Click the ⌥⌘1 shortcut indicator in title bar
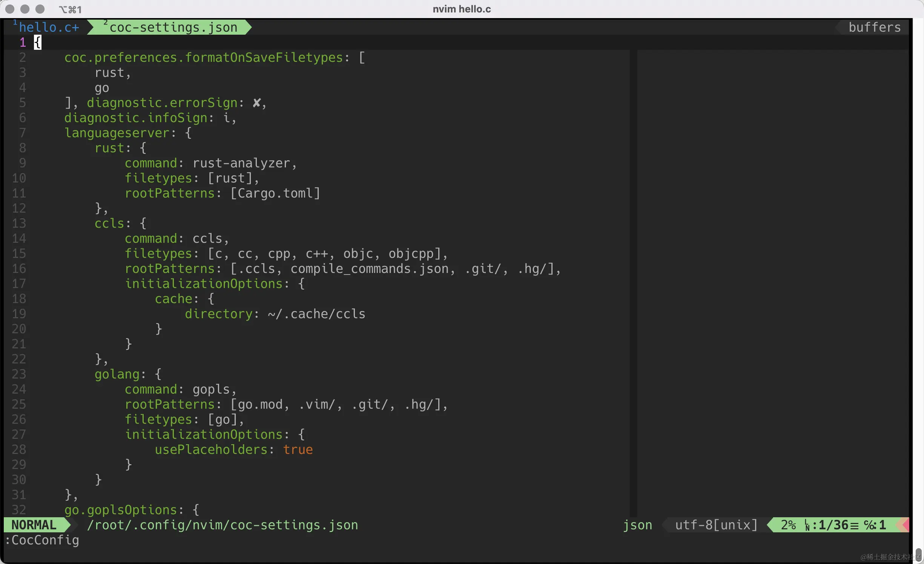The width and height of the screenshot is (924, 564). point(70,9)
